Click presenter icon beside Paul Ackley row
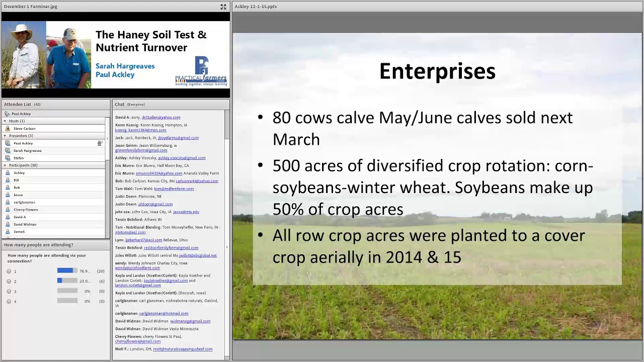This screenshot has height=362, width=644. pyautogui.click(x=8, y=143)
